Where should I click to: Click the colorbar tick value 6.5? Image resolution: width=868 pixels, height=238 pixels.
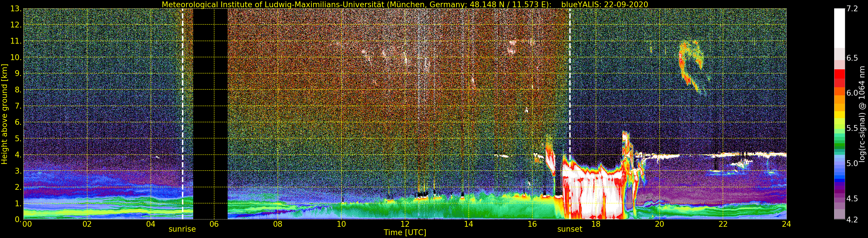852,58
